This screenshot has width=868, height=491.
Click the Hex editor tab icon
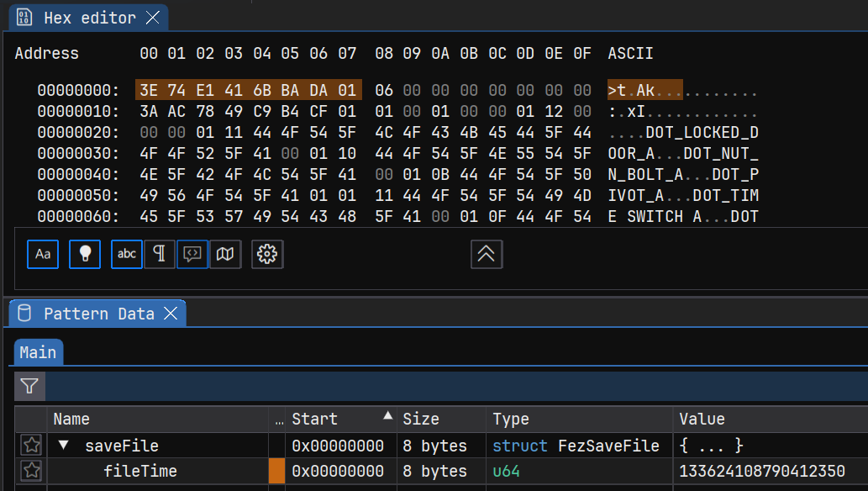[x=24, y=17]
